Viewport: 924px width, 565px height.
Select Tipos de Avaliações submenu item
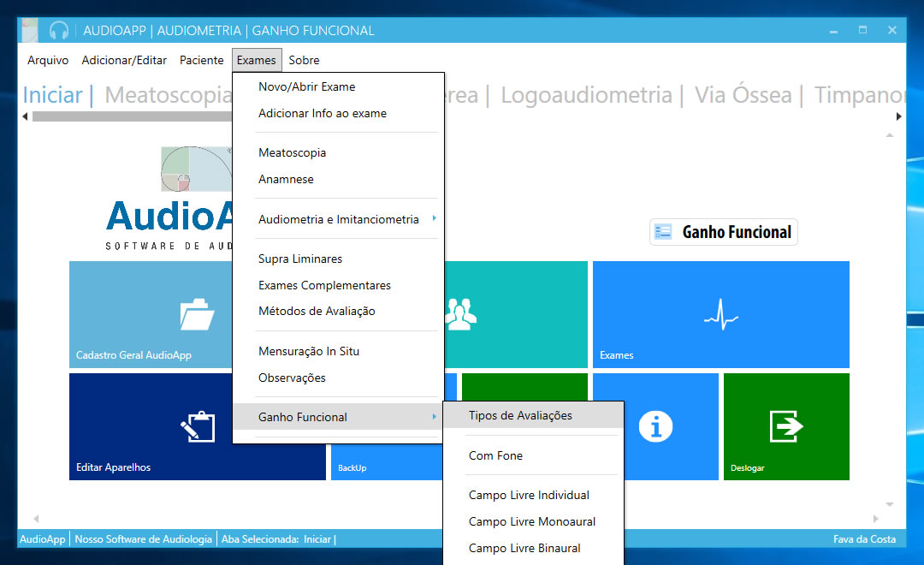pyautogui.click(x=533, y=415)
